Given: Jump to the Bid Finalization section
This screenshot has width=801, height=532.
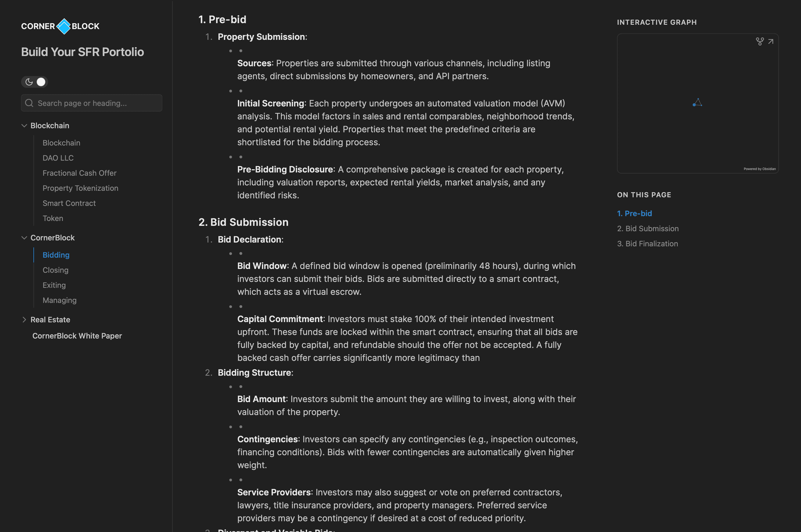Looking at the screenshot, I should pos(647,244).
